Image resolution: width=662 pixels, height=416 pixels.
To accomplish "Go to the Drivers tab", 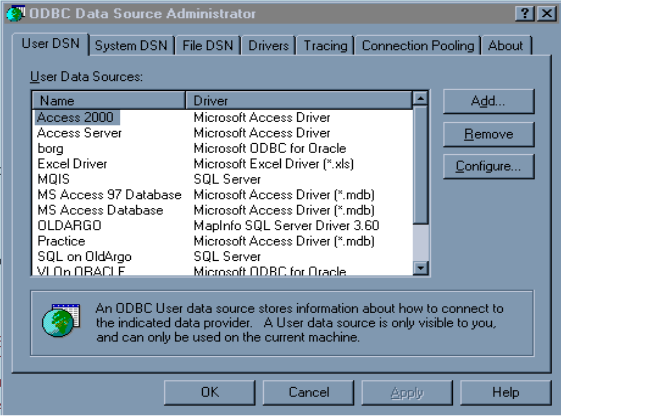I will pos(268,45).
